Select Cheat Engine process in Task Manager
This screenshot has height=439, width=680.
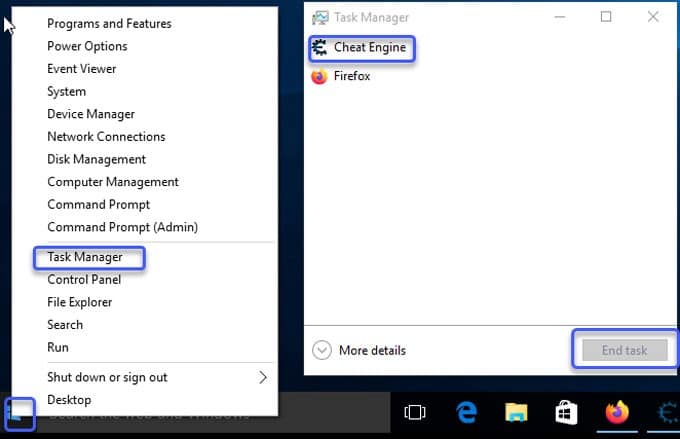[x=370, y=47]
